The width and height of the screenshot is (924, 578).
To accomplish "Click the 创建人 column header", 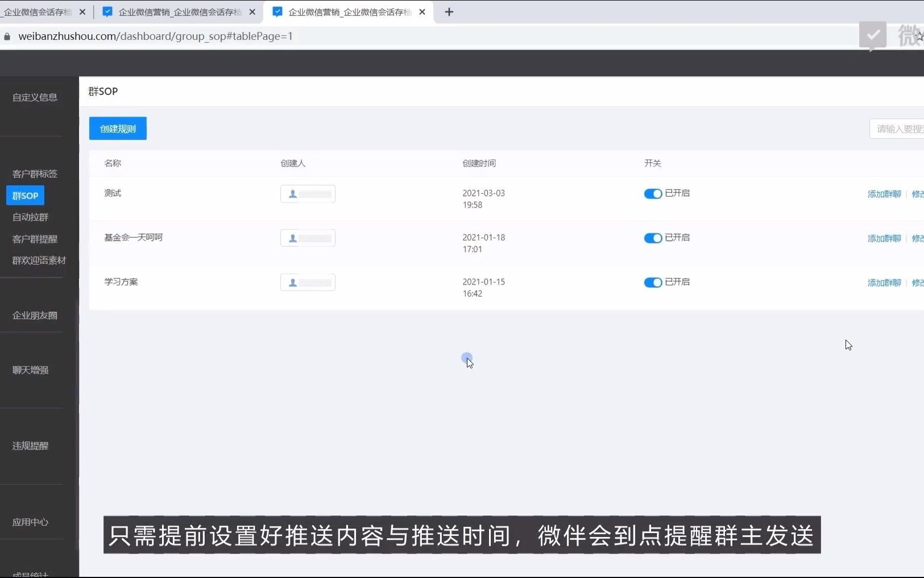I will tap(293, 163).
